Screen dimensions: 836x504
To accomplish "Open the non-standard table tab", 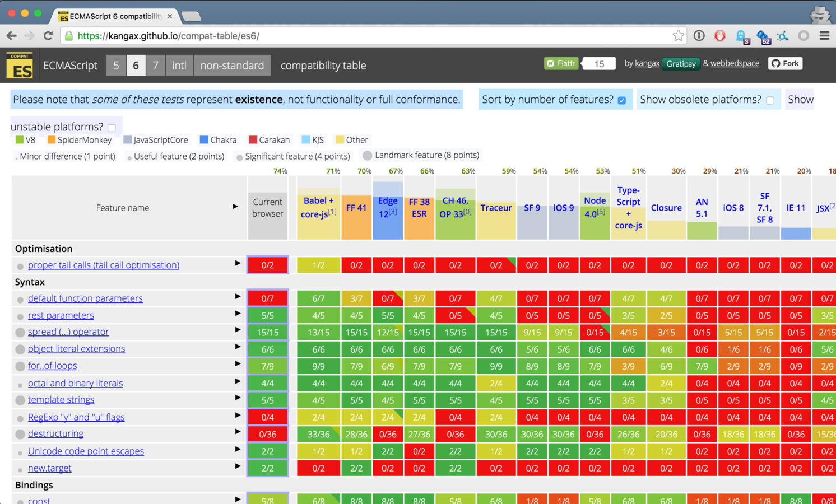I will coord(232,66).
